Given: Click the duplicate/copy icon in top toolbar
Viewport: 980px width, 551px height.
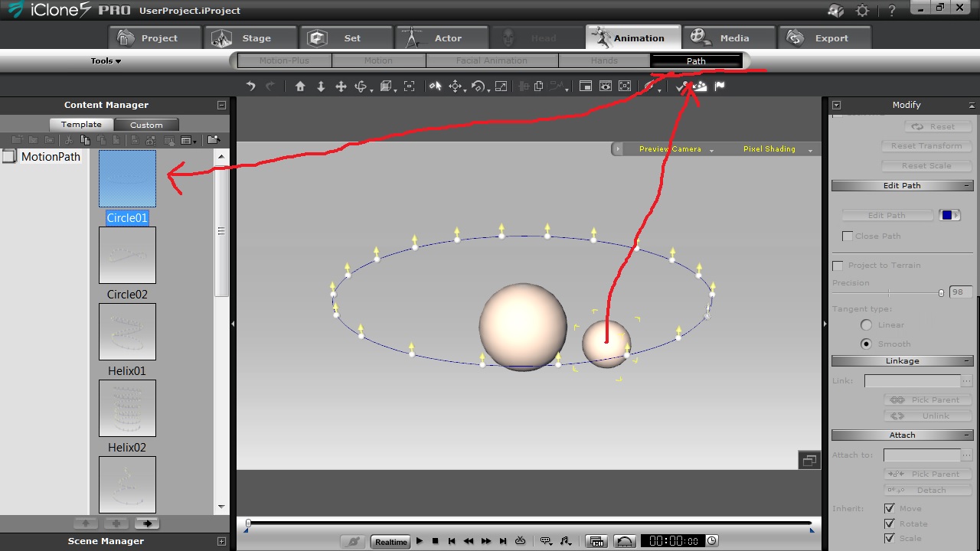Looking at the screenshot, I should click(539, 86).
